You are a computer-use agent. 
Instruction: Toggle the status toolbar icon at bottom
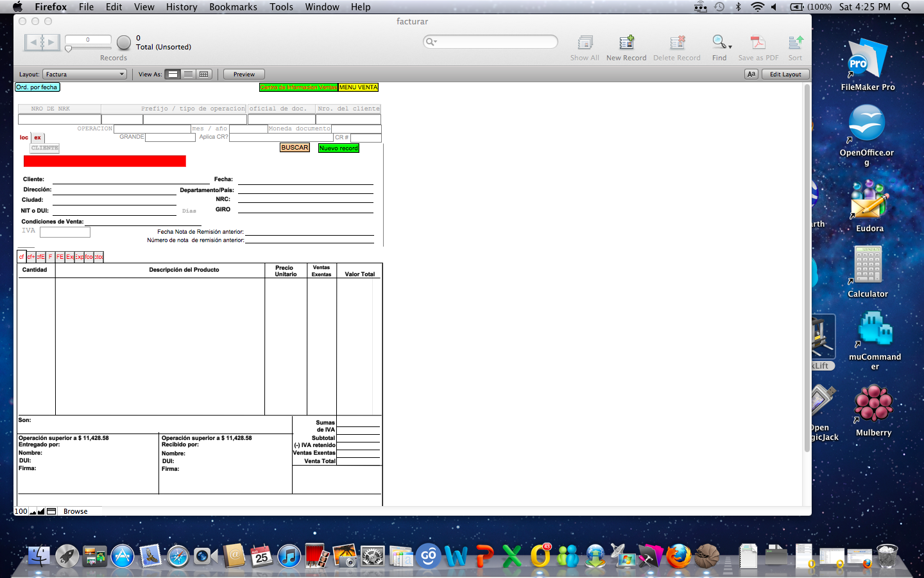point(51,512)
